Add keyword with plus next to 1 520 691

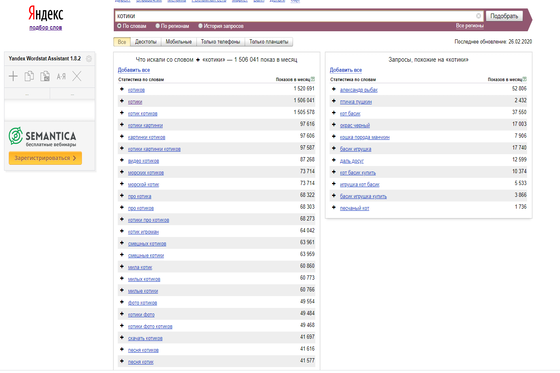point(122,89)
